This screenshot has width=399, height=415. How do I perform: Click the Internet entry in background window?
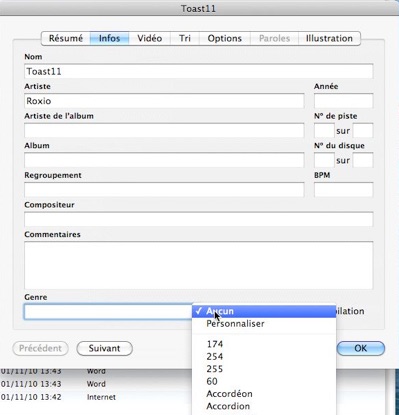[x=101, y=397]
